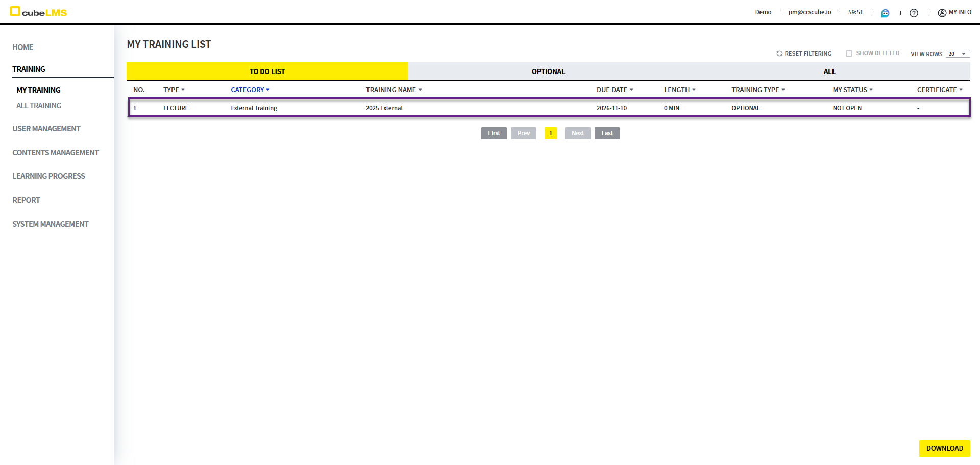
Task: Open the Learning Progress menu
Action: tap(48, 176)
